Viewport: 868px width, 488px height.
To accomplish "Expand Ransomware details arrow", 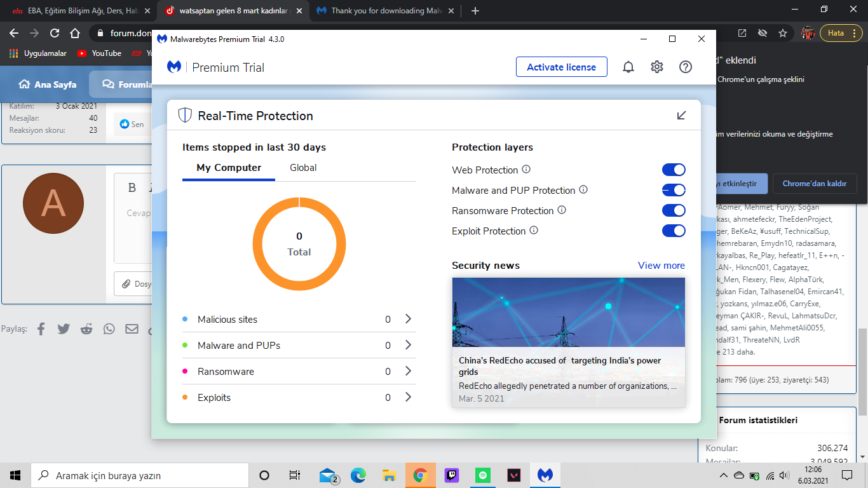I will point(409,371).
